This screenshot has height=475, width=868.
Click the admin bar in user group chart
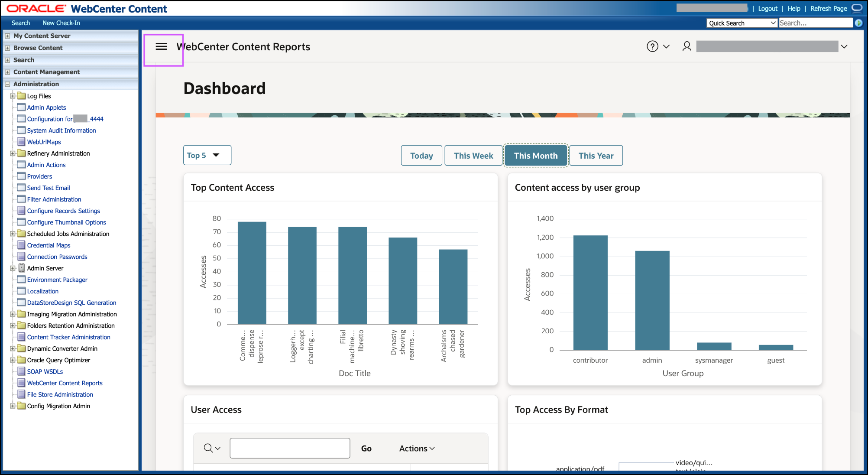(x=652, y=300)
